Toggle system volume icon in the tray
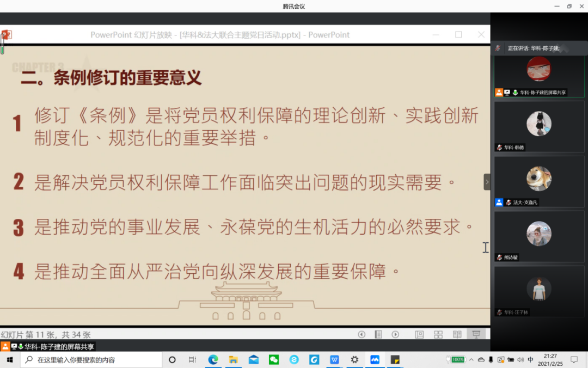The image size is (588, 368). 520,360
